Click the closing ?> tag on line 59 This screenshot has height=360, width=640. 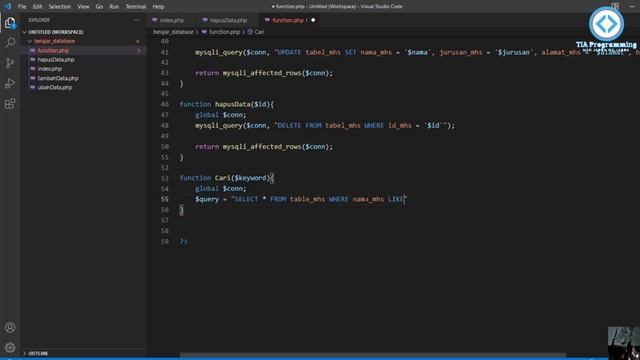[x=184, y=242]
